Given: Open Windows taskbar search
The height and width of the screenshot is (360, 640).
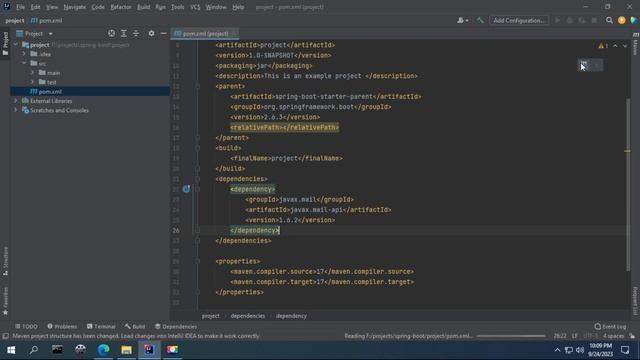Looking at the screenshot, I should click(34, 350).
